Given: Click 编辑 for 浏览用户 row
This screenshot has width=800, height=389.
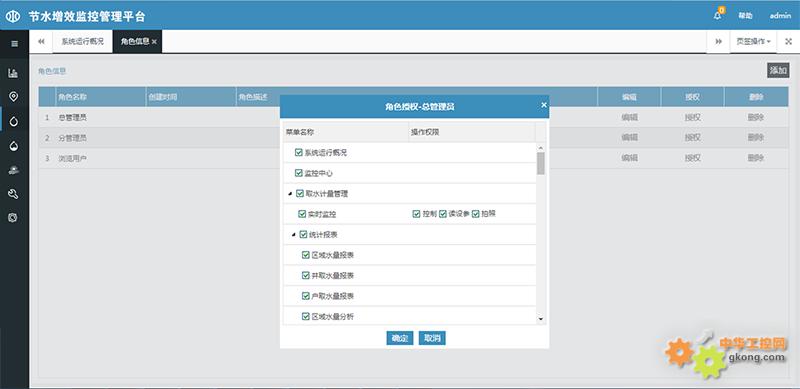Looking at the screenshot, I should coord(629,158).
